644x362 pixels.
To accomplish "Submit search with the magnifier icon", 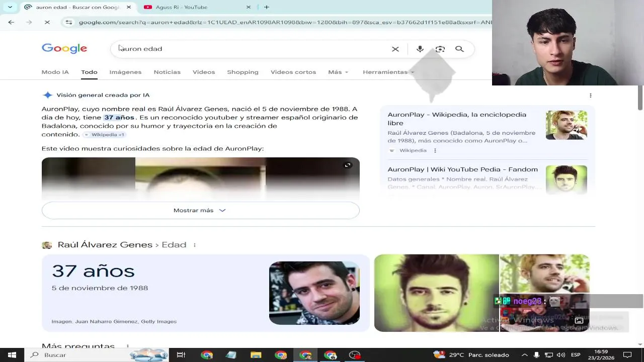I will [459, 49].
